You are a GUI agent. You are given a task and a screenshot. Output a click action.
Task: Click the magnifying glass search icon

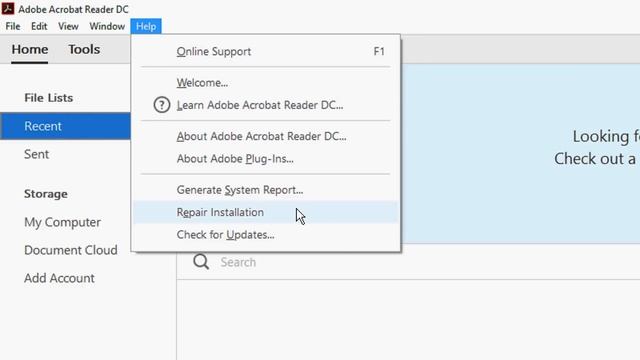click(201, 262)
